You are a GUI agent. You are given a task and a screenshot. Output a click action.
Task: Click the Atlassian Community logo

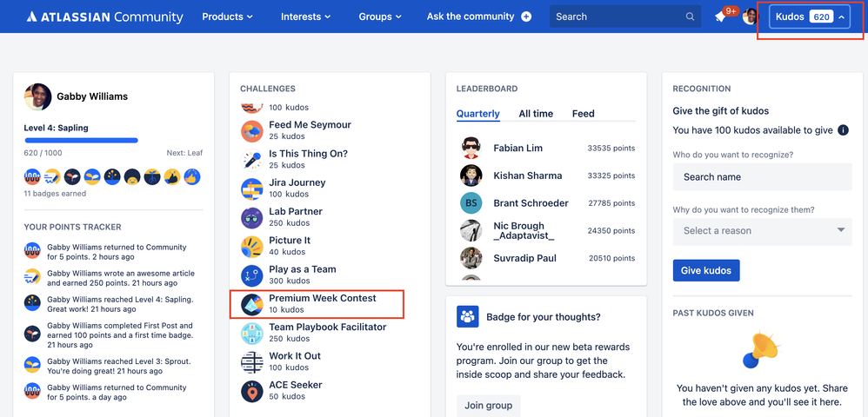[104, 17]
